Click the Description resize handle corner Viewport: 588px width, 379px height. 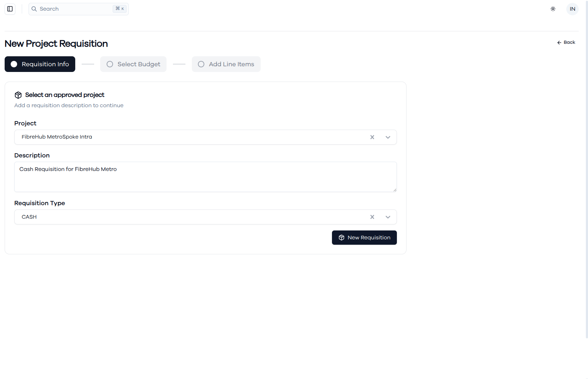[x=395, y=190]
